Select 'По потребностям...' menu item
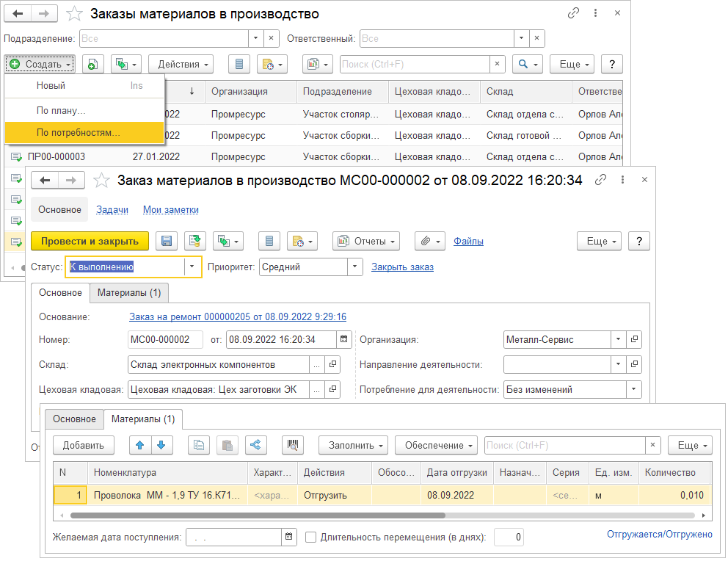Screen dimensions: 728x561 (79, 132)
